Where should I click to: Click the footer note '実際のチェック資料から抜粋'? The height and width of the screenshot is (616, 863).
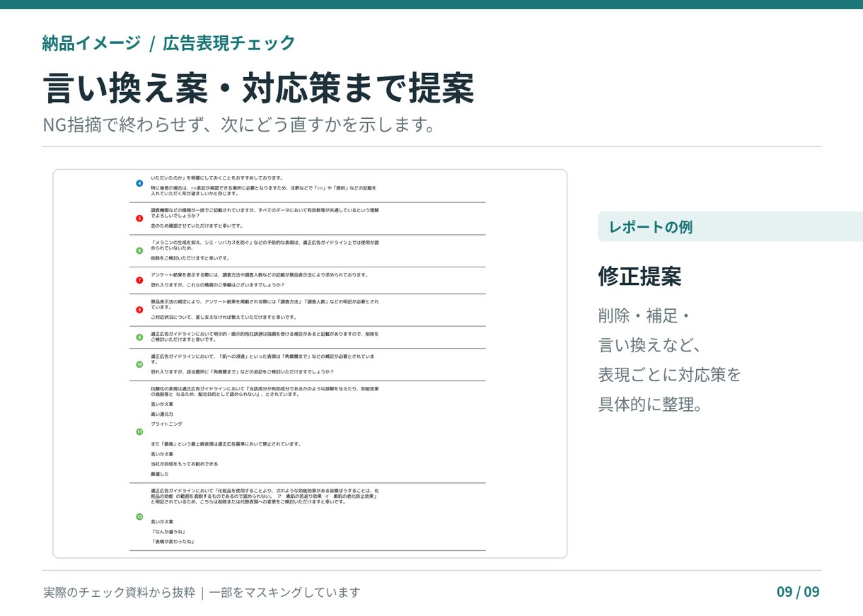tap(119, 592)
